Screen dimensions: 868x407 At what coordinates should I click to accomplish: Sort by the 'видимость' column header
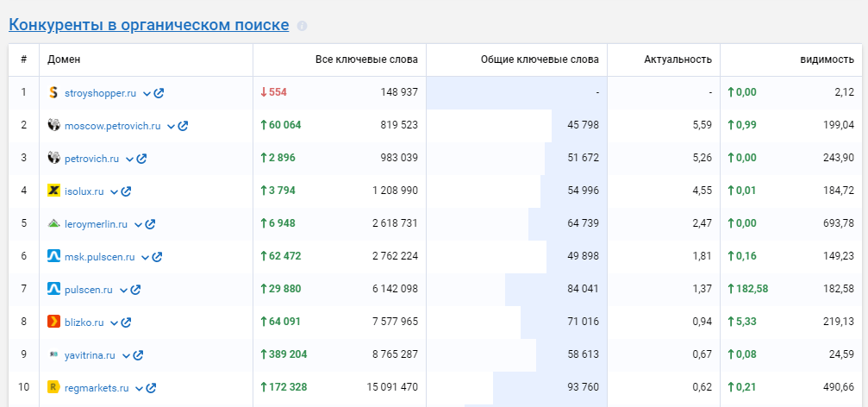(x=827, y=59)
